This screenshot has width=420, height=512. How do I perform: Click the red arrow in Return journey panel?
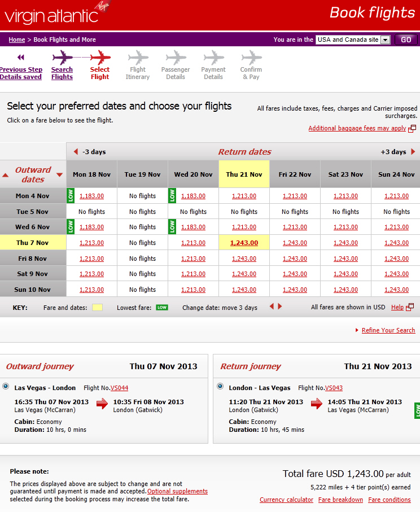(317, 404)
